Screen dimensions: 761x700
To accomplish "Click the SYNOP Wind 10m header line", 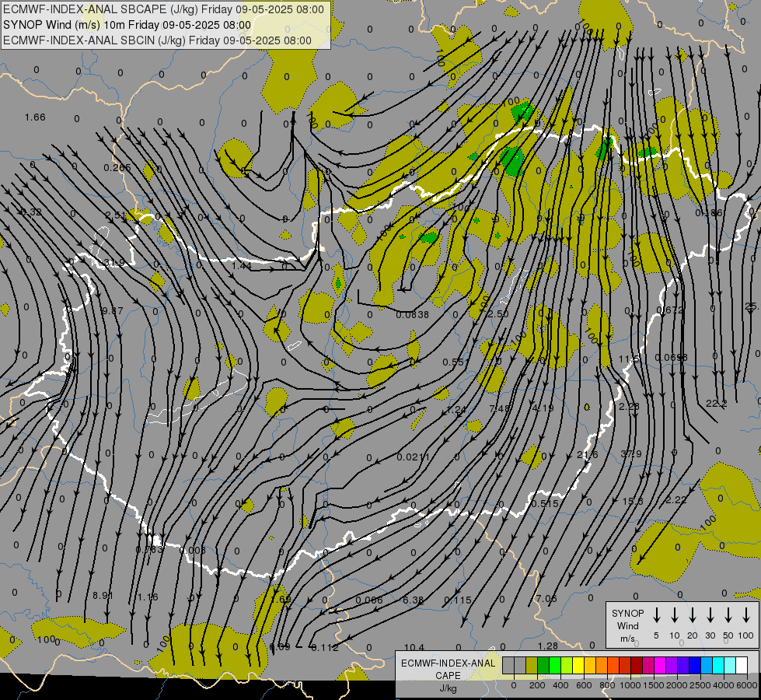I will pos(127,25).
